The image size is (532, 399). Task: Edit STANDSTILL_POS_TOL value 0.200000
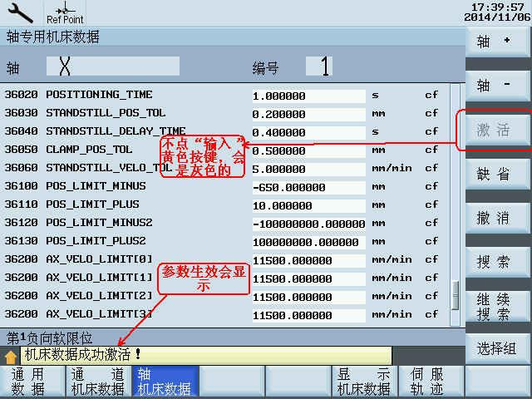(308, 115)
